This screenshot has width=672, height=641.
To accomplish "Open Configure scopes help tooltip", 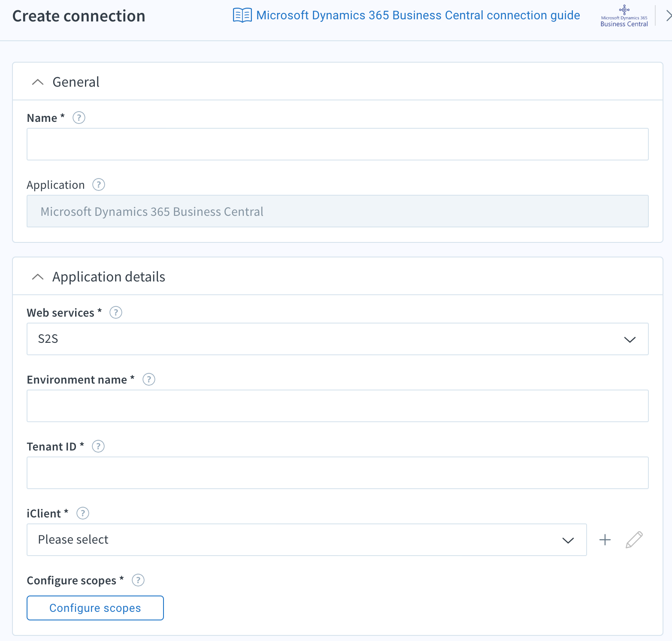I will click(138, 580).
